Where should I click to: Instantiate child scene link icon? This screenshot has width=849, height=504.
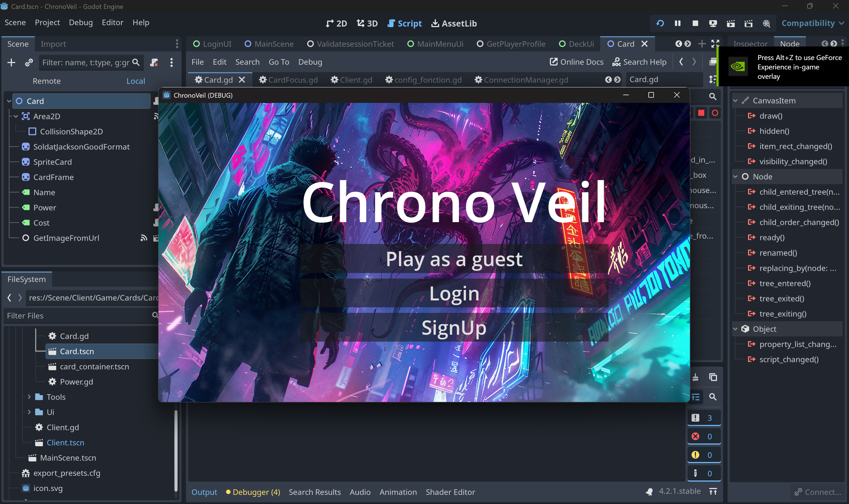pos(29,63)
